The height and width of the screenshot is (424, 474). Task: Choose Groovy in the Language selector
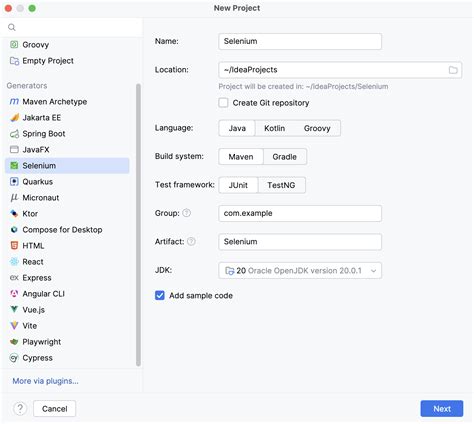[317, 128]
